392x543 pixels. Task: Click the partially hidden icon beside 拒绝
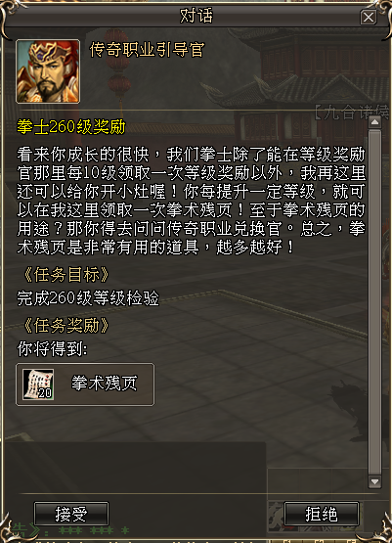(276, 514)
